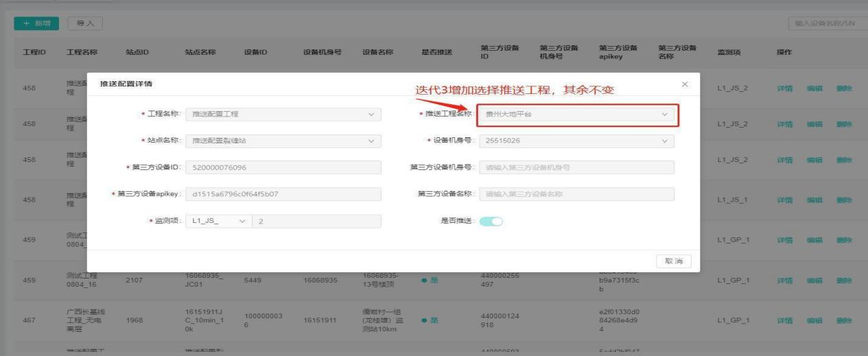
Task: Click the 新增 button
Action: pyautogui.click(x=34, y=24)
